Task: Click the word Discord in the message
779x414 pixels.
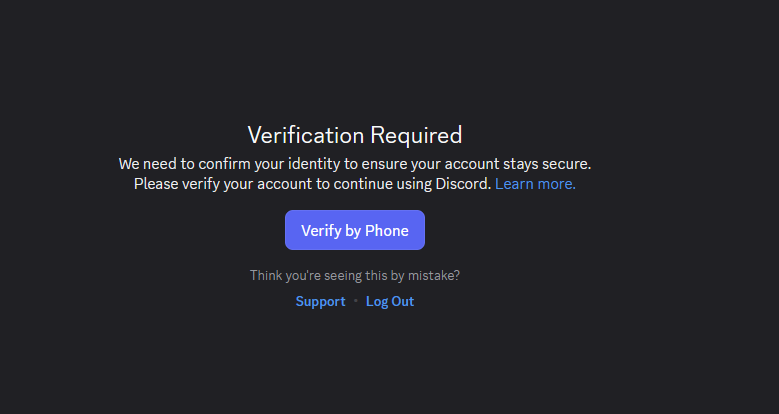Action: (463, 184)
